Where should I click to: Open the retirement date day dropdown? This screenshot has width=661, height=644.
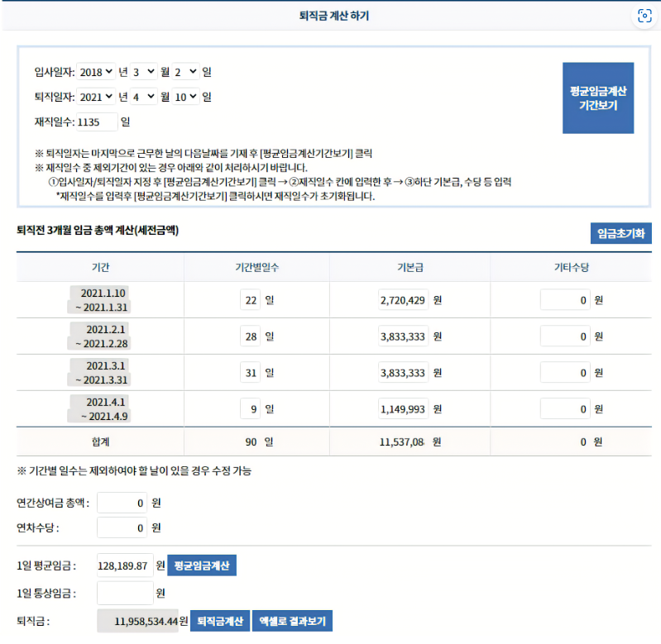(x=186, y=97)
